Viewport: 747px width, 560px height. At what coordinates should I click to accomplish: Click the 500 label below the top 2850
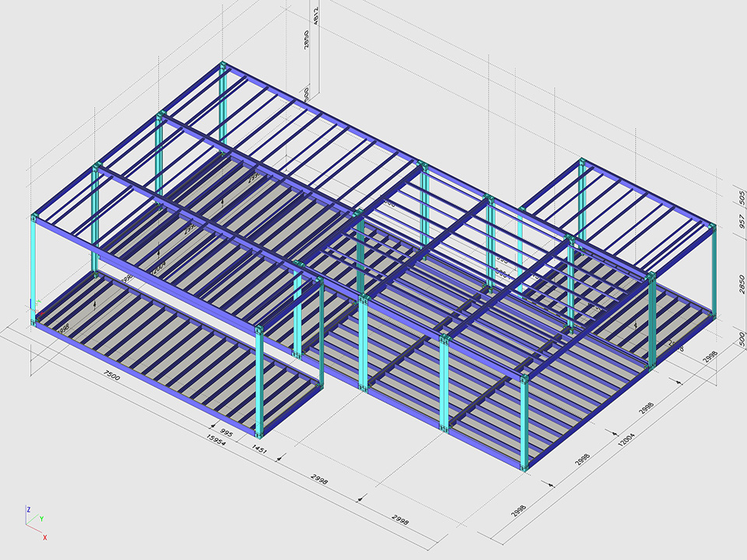pyautogui.click(x=307, y=93)
